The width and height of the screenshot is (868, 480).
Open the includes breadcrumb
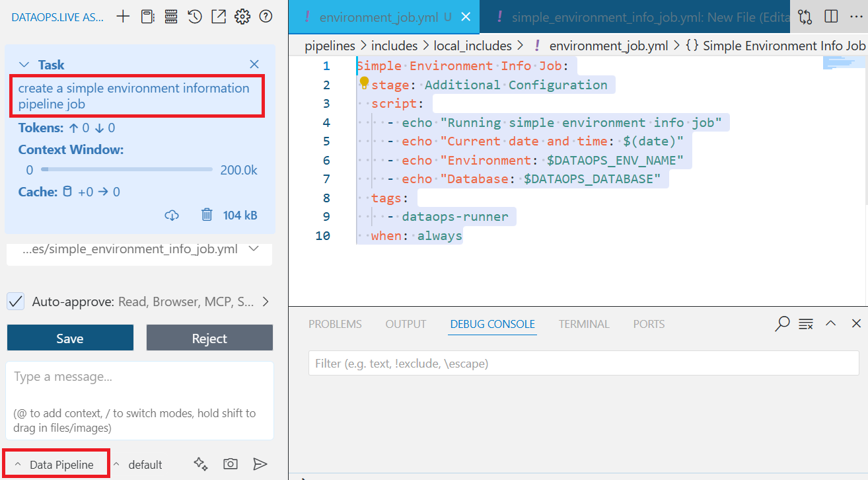394,46
